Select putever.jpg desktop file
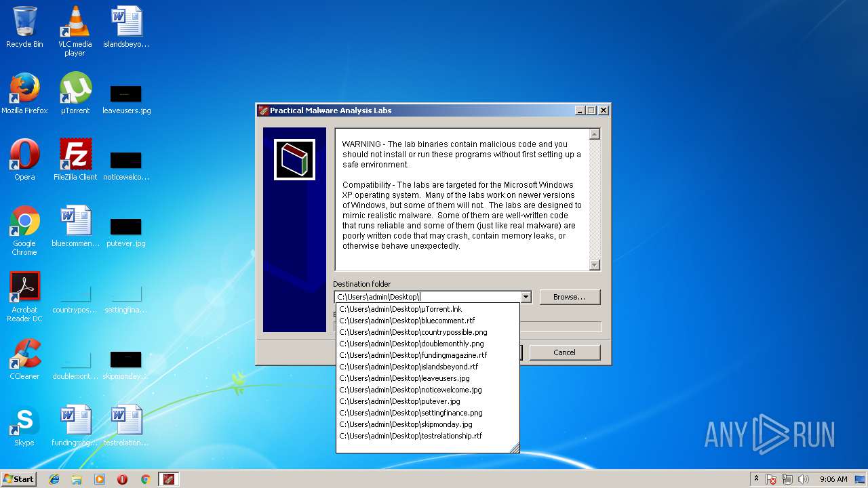Image resolution: width=868 pixels, height=488 pixels. tap(126, 232)
